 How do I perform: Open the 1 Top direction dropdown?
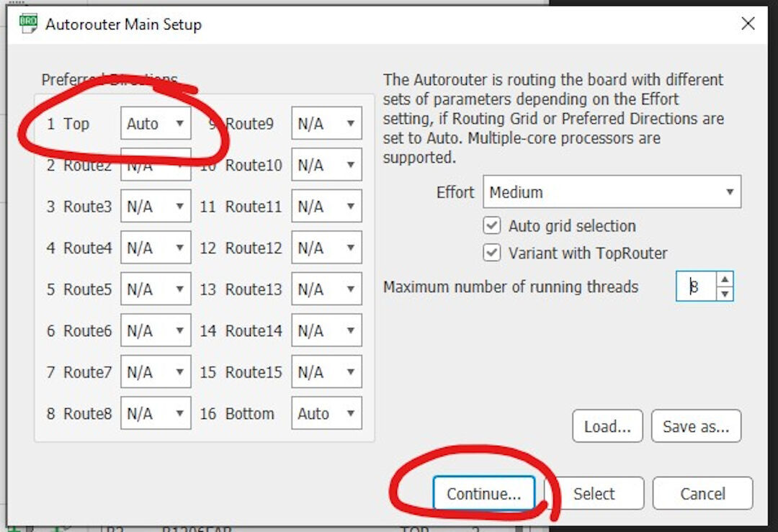(156, 124)
